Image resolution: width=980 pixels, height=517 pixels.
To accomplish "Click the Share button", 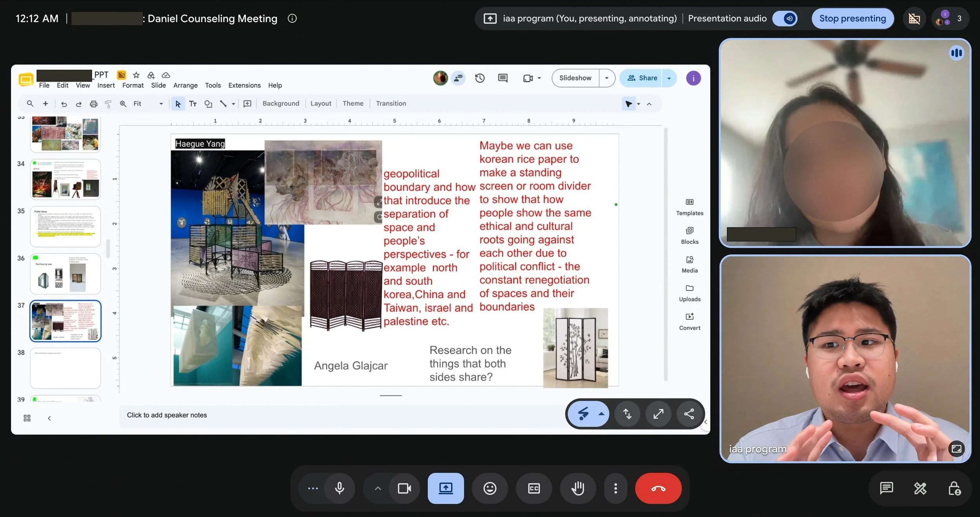I will 642,78.
